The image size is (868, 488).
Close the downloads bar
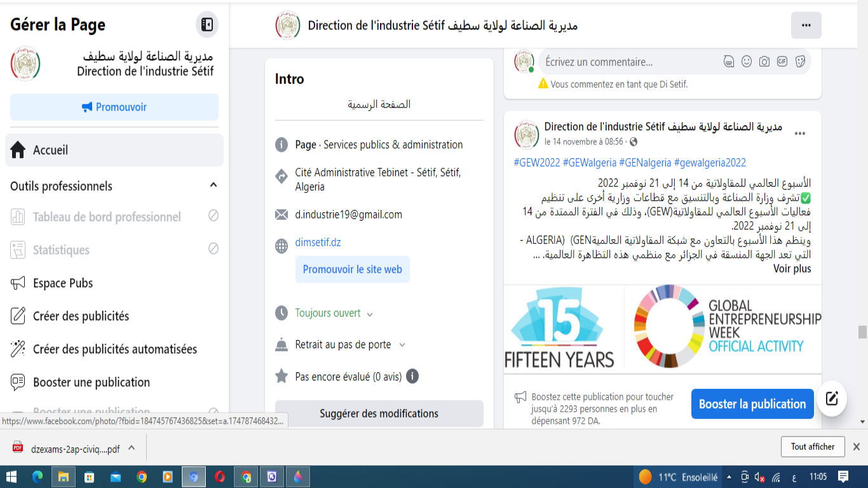pyautogui.click(x=856, y=447)
